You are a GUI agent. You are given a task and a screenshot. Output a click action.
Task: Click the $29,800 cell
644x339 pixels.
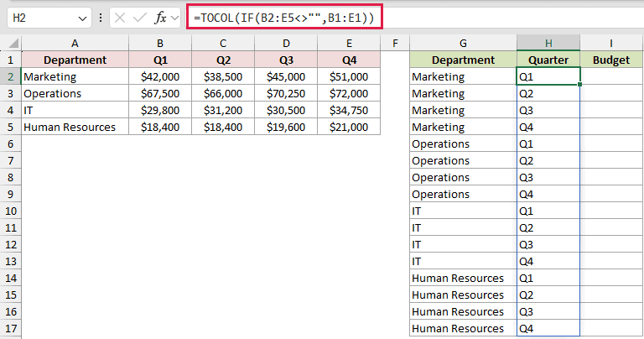click(x=160, y=111)
